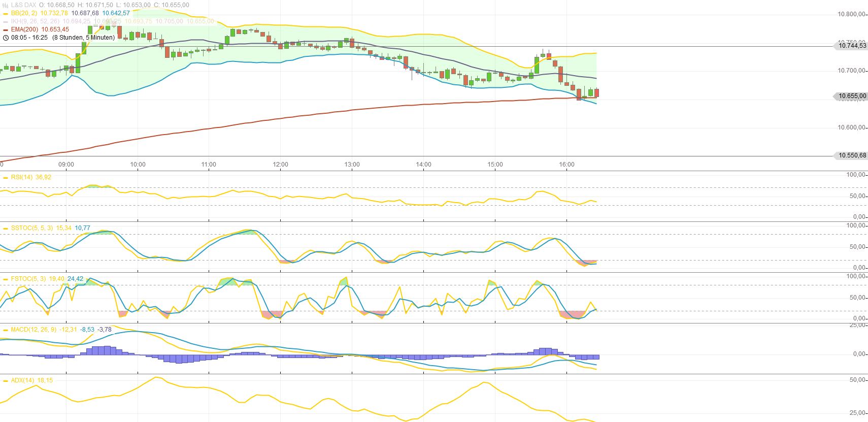Image resolution: width=868 pixels, height=422 pixels.
Task: Click the 16:00 time axis label
Action: 566,165
